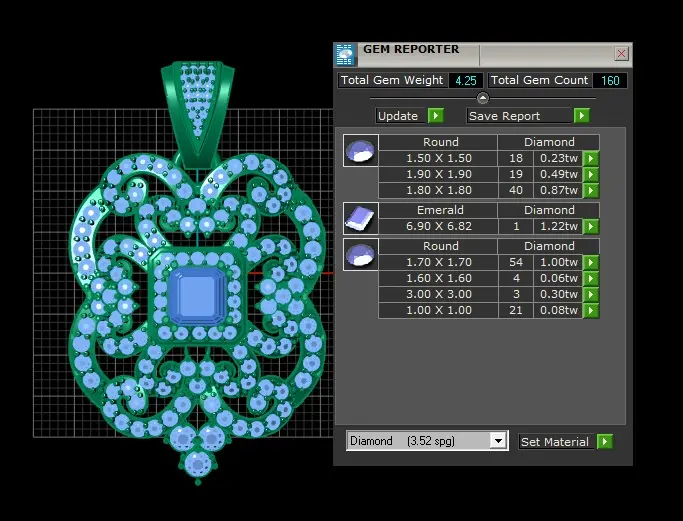Image resolution: width=683 pixels, height=521 pixels.
Task: Click the green arrow for the 1.50 X 1.50 row
Action: click(x=591, y=158)
